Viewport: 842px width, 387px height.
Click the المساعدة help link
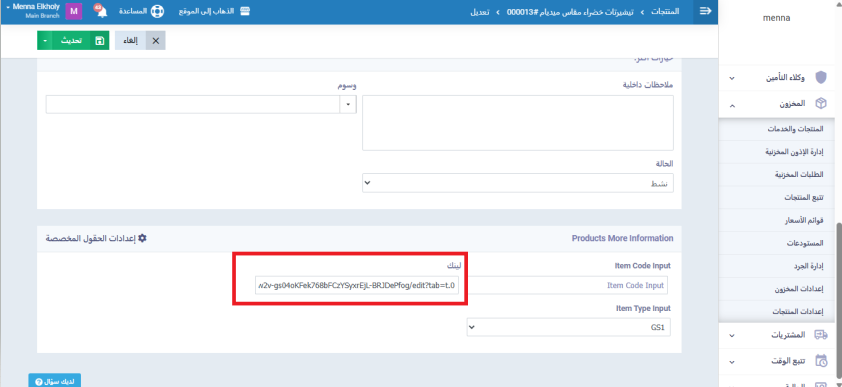pos(141,11)
